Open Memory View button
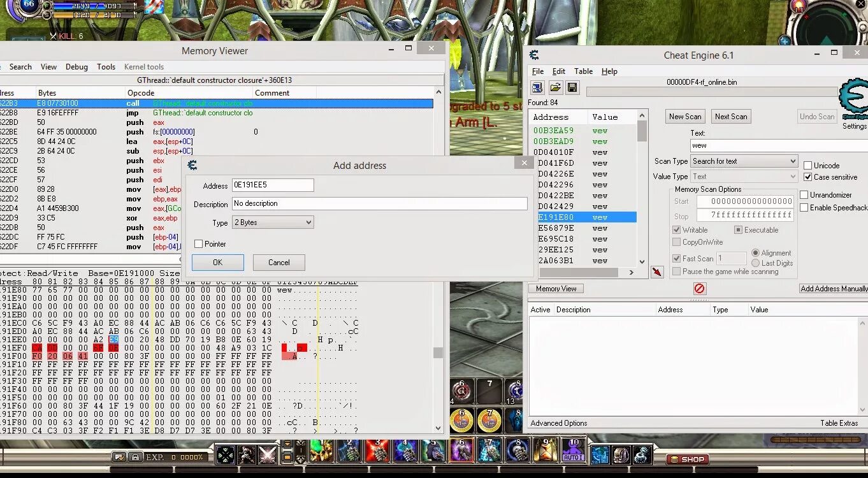The image size is (868, 478). tap(556, 289)
